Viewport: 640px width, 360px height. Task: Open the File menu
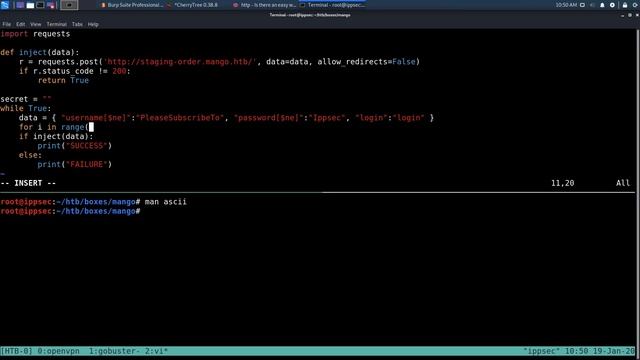(x=7, y=24)
